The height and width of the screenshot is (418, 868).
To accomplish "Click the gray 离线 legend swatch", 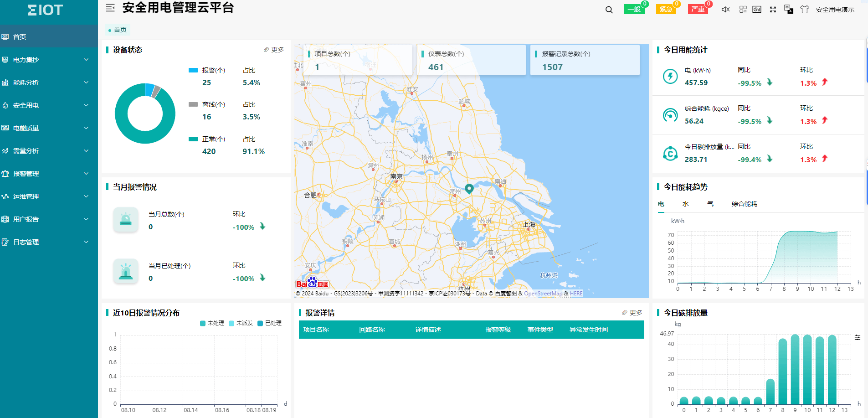I will [193, 104].
